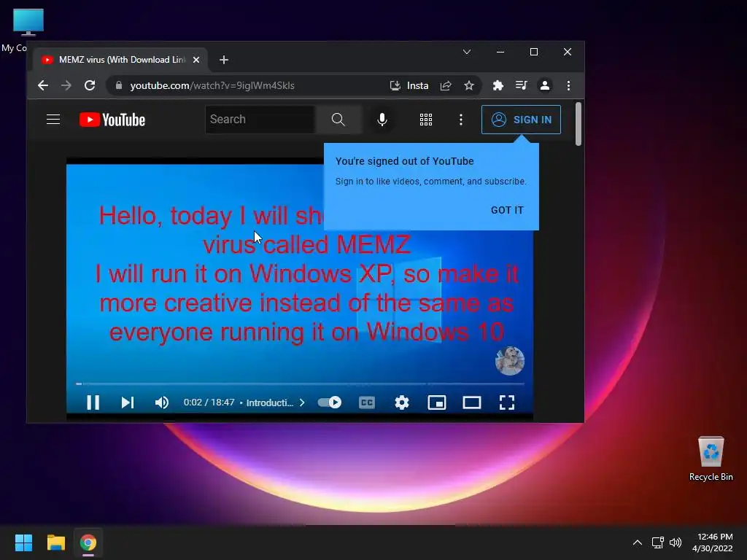747x560 pixels.
Task: Click the YouTube search magnifier button
Action: pos(338,120)
